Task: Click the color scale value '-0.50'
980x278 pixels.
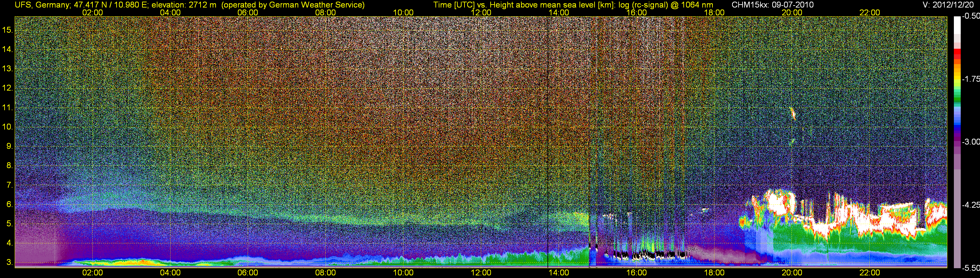Action: point(971,16)
